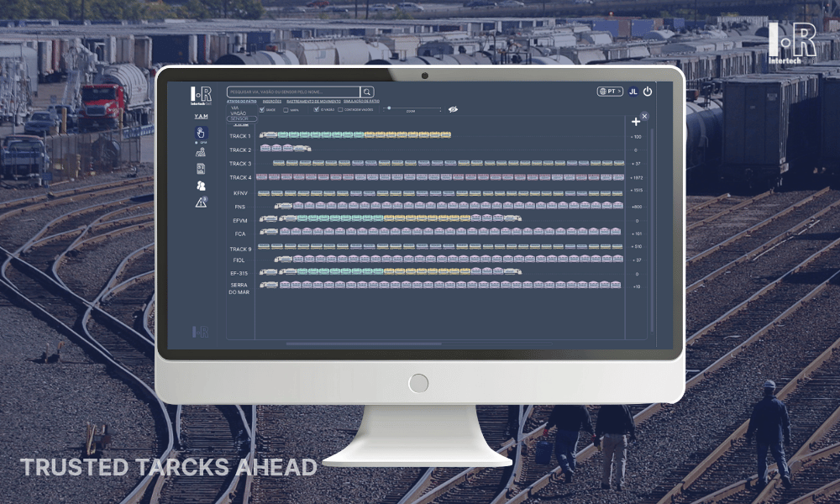This screenshot has width=840, height=504.
Task: Select the TRACK 9 row label
Action: tap(240, 249)
